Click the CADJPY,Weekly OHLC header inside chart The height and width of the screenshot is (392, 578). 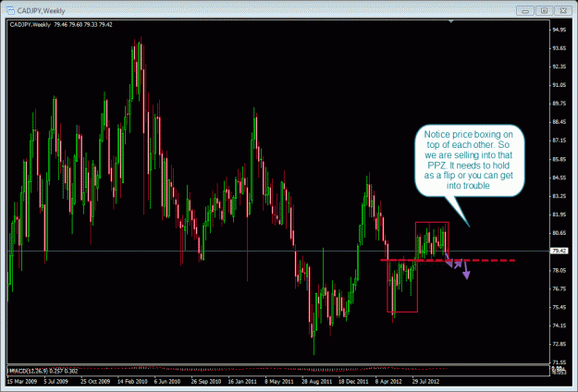(61, 25)
